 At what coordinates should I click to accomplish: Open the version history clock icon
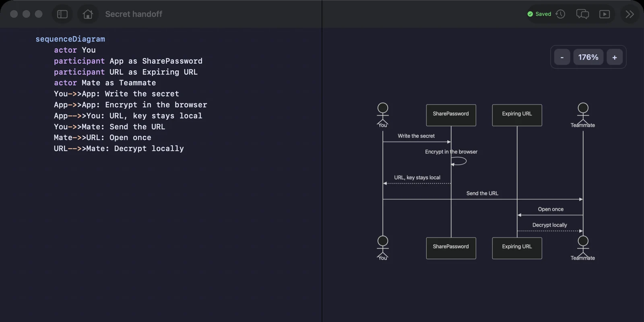[x=560, y=14]
